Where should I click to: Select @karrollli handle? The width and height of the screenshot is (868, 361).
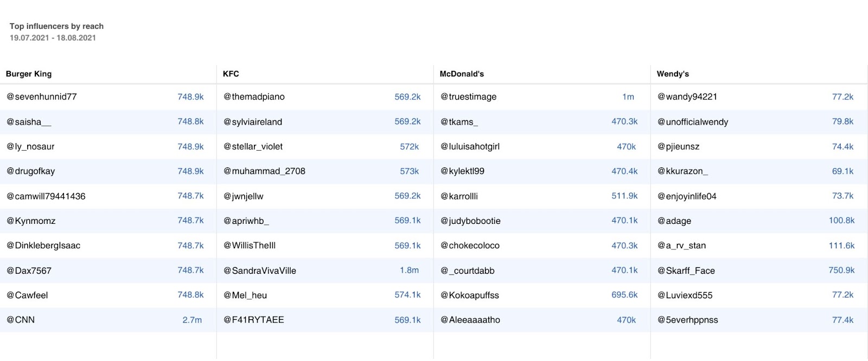(x=459, y=196)
